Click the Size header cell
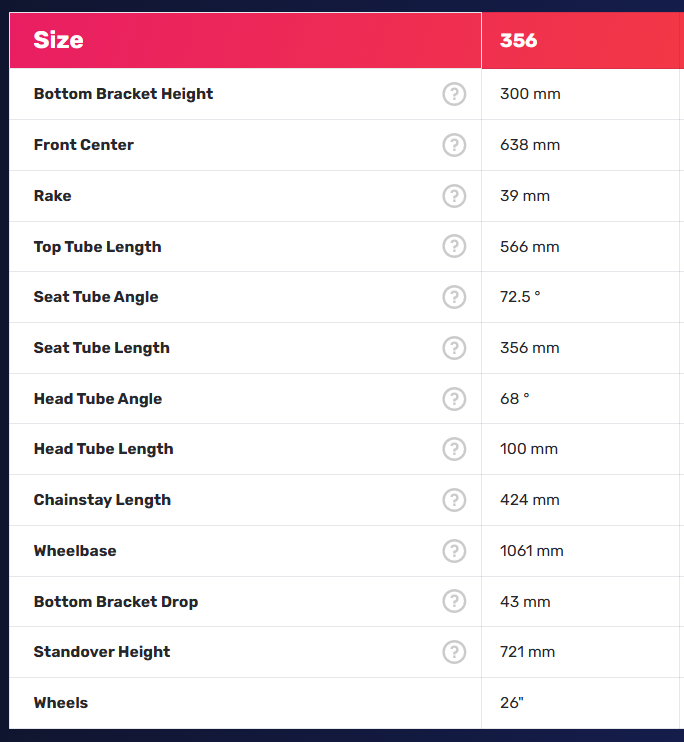 pyautogui.click(x=245, y=40)
